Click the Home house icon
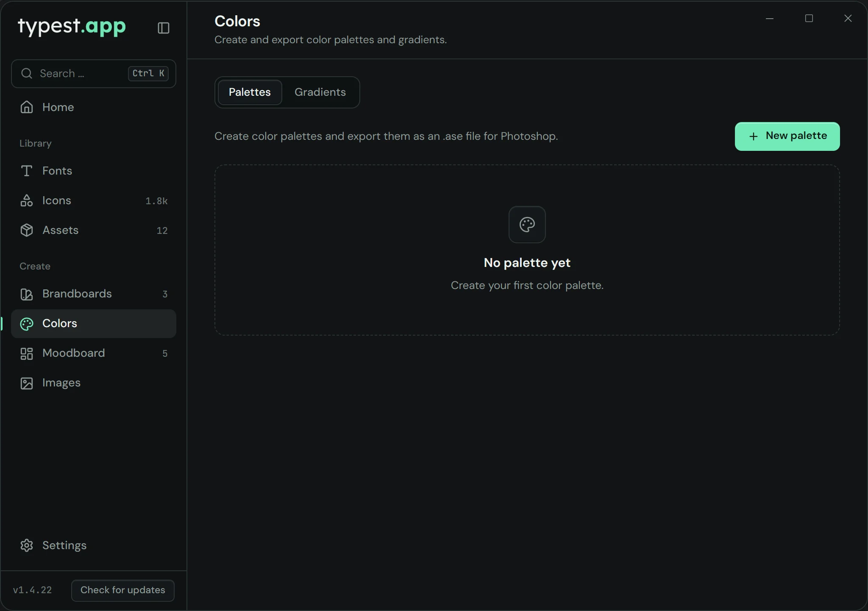 click(x=27, y=107)
